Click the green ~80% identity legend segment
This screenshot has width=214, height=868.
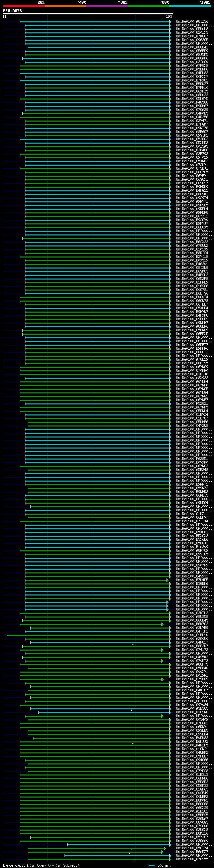[148, 6]
